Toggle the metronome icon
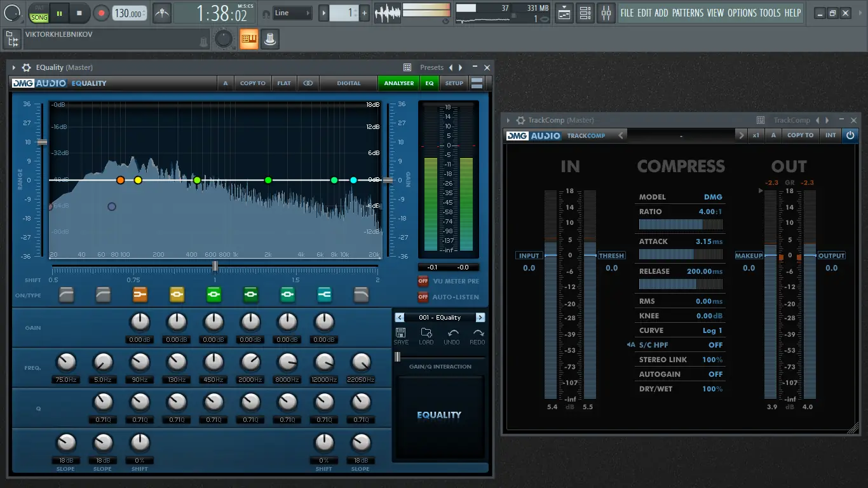This screenshot has height=488, width=868. [x=162, y=13]
